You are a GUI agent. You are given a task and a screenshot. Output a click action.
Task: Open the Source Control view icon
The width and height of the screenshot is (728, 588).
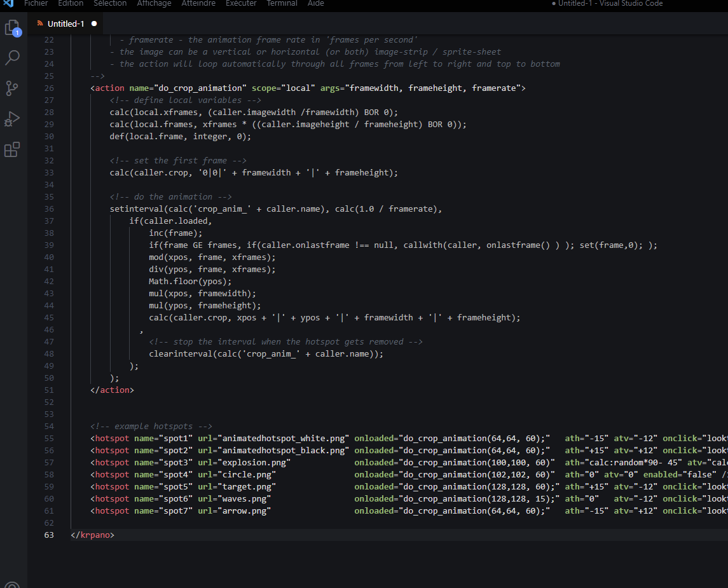click(x=12, y=88)
